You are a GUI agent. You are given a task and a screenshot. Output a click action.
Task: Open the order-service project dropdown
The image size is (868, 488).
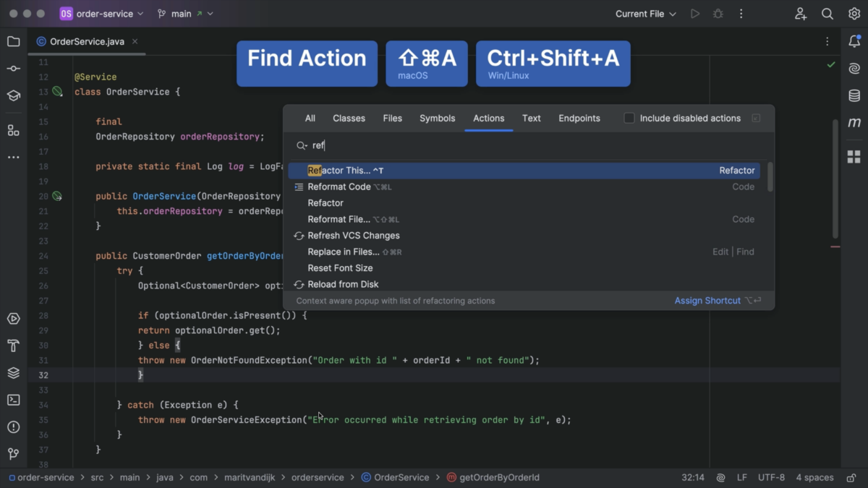pos(102,14)
